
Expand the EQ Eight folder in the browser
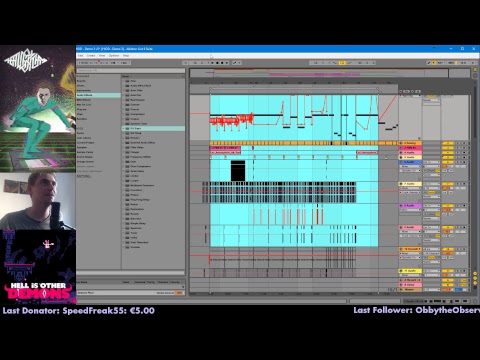(124, 128)
